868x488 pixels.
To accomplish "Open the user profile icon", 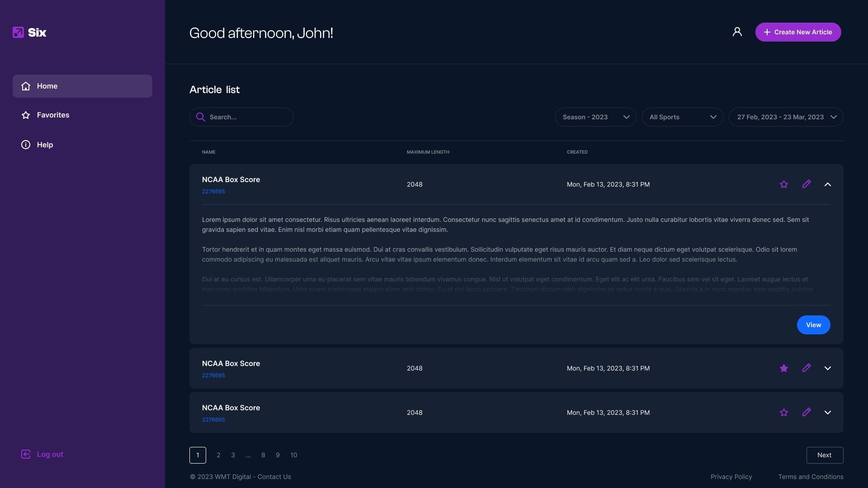I will click(x=737, y=32).
